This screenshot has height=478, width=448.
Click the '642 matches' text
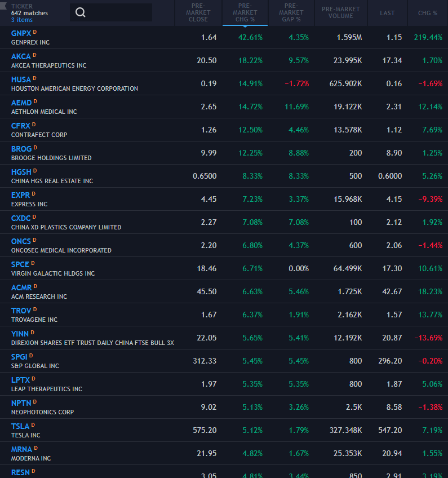click(29, 13)
